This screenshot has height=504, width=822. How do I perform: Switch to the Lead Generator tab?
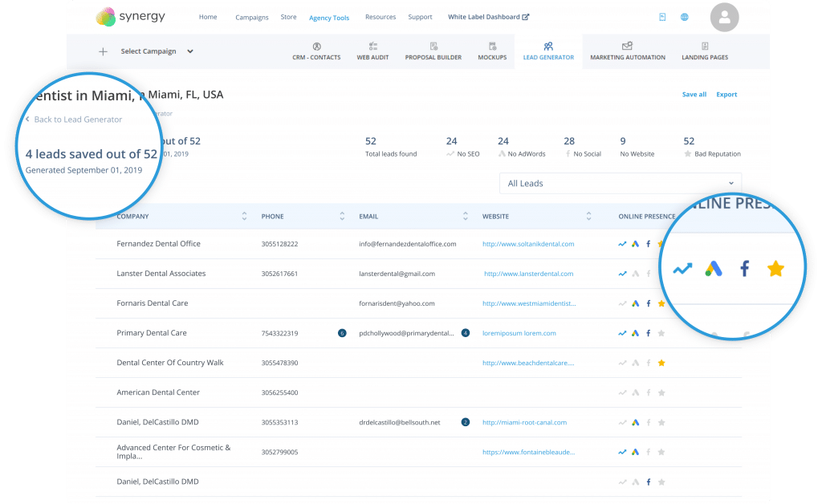tap(548, 51)
